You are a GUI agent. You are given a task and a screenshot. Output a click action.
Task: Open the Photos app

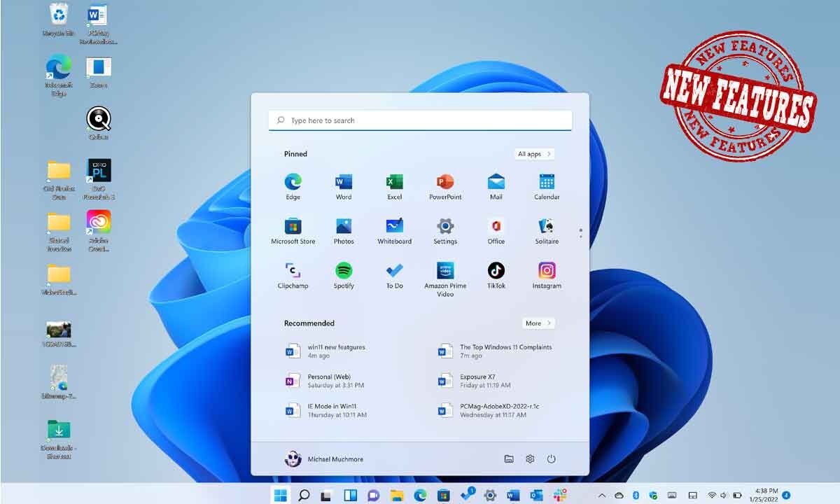343,231
